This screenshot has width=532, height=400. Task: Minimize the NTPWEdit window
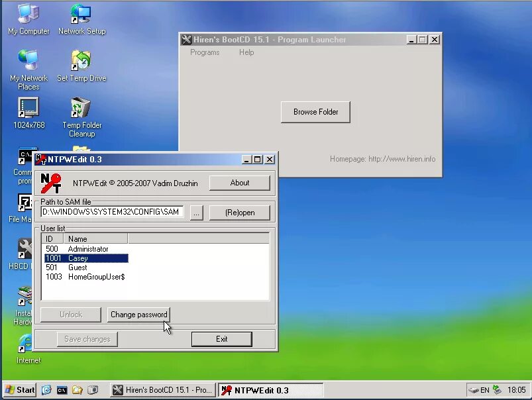pos(246,159)
